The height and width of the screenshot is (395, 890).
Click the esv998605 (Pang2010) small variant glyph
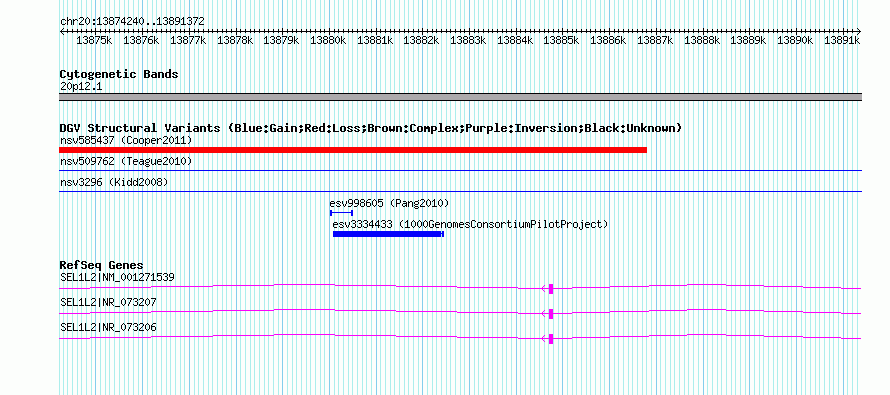point(341,213)
